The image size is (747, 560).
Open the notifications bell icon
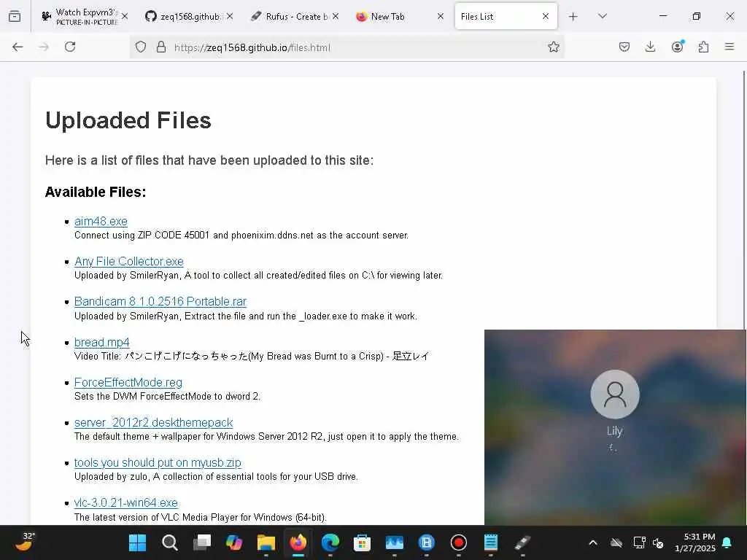coord(727,542)
